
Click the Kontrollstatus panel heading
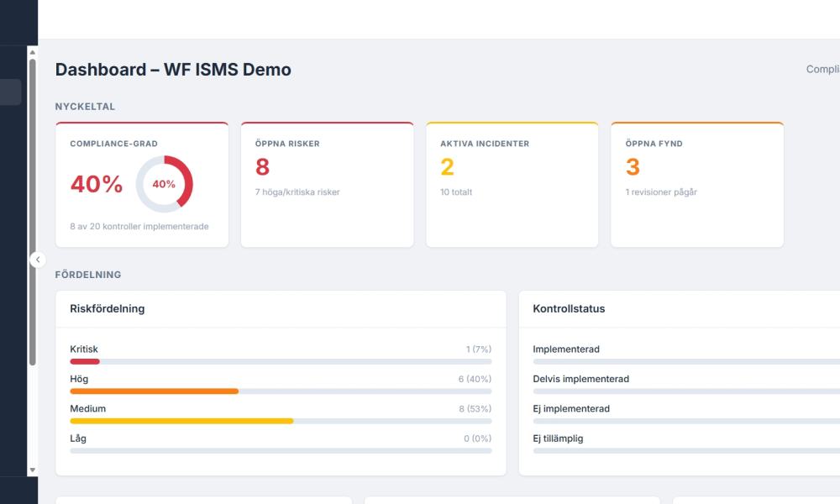tap(570, 308)
